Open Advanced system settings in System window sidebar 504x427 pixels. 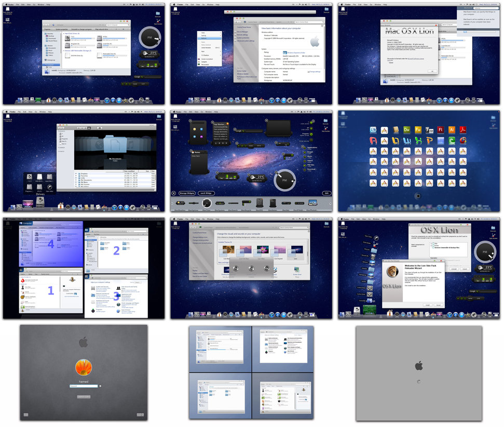(x=246, y=41)
